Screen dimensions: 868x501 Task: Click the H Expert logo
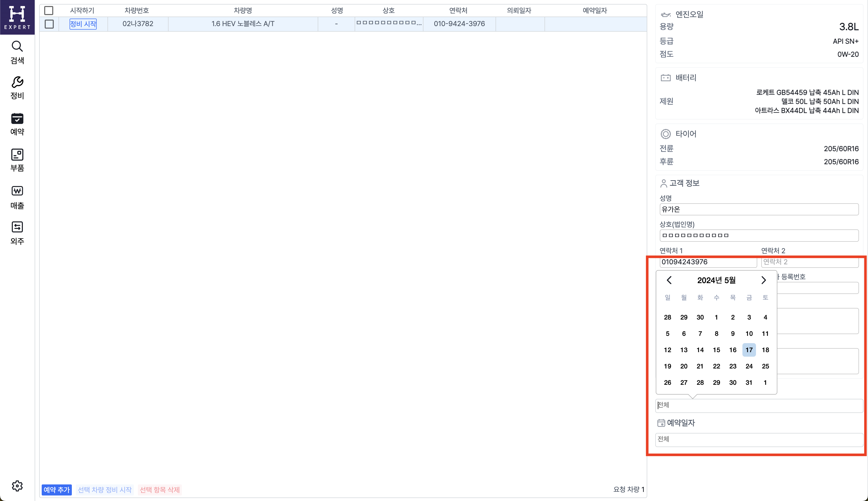coord(17,17)
